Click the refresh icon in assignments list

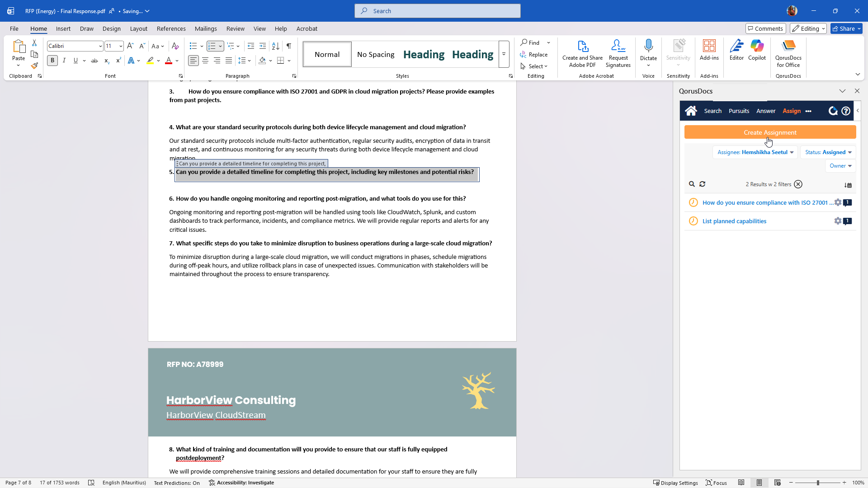[703, 184]
